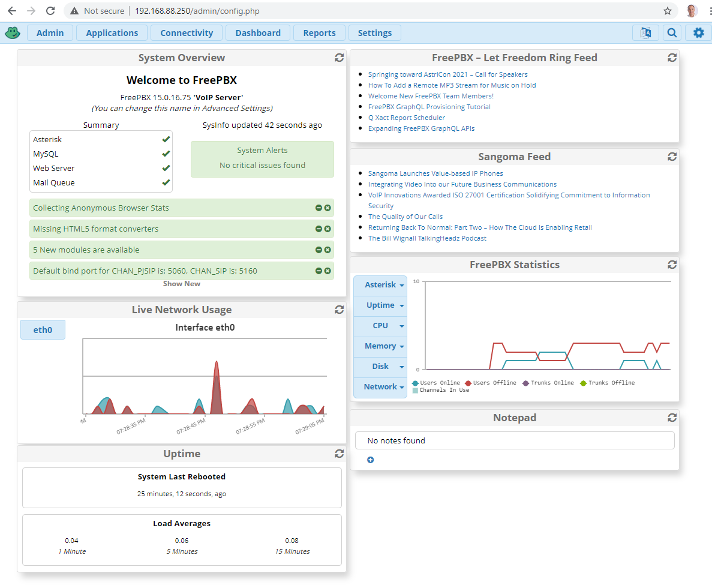Open The Bill Wignall TalkingHeadz Podcast link
Viewport: 712px width, 588px height.
point(427,238)
